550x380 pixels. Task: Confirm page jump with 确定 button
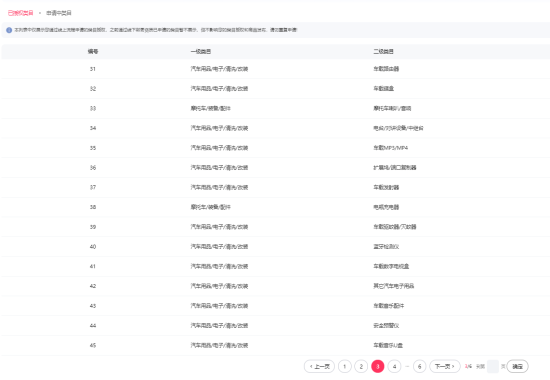coord(517,366)
